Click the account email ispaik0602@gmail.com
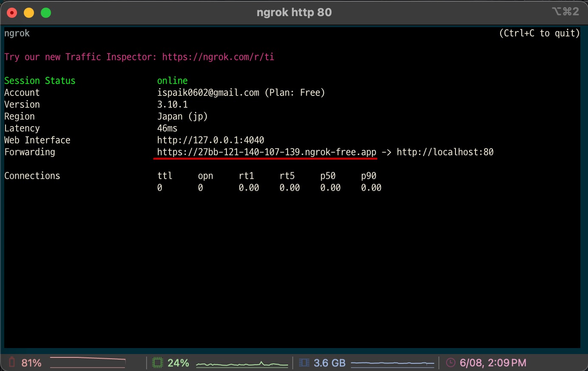The image size is (588, 371). [208, 93]
